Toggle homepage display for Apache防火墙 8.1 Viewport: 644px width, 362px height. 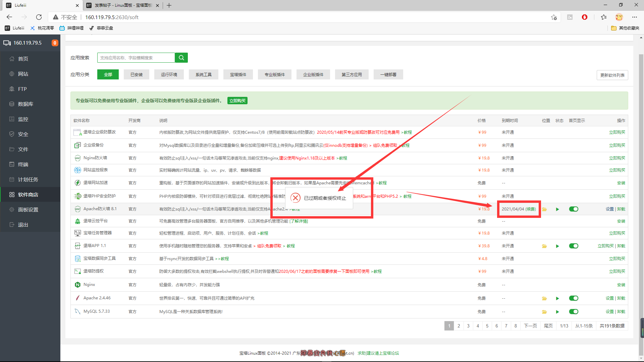[x=574, y=209]
